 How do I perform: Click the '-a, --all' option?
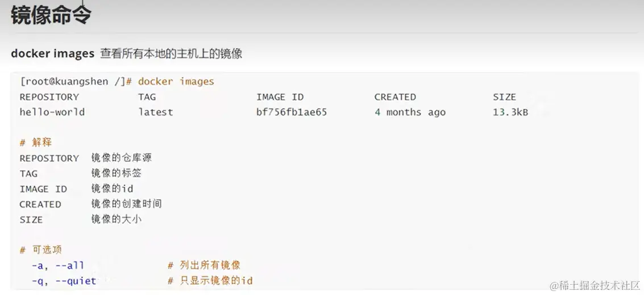[58, 265]
